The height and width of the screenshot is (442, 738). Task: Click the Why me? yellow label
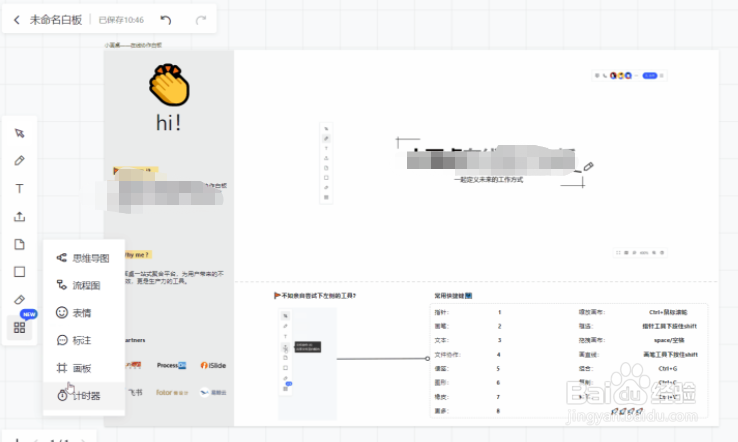(x=137, y=255)
